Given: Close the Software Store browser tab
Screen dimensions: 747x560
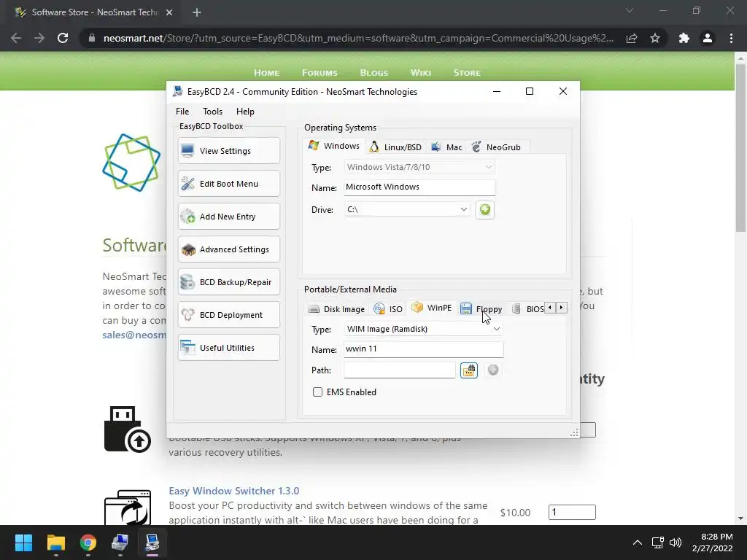Looking at the screenshot, I should click(x=169, y=12).
